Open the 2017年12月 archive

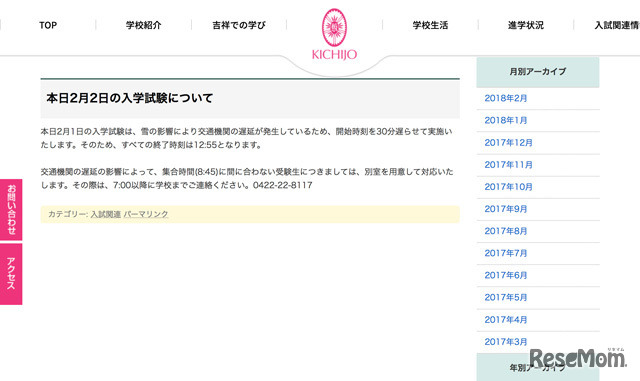[x=509, y=143]
